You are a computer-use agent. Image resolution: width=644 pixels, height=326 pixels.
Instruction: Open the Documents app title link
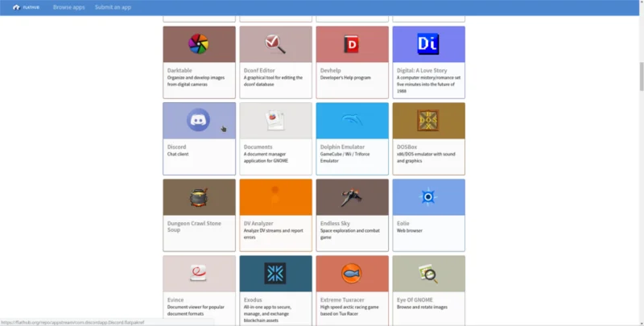(x=258, y=146)
